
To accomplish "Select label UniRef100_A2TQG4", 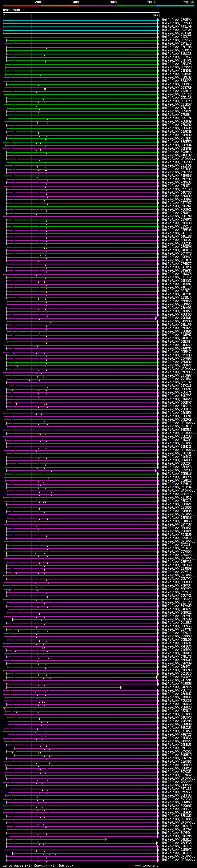I will coord(176,139).
